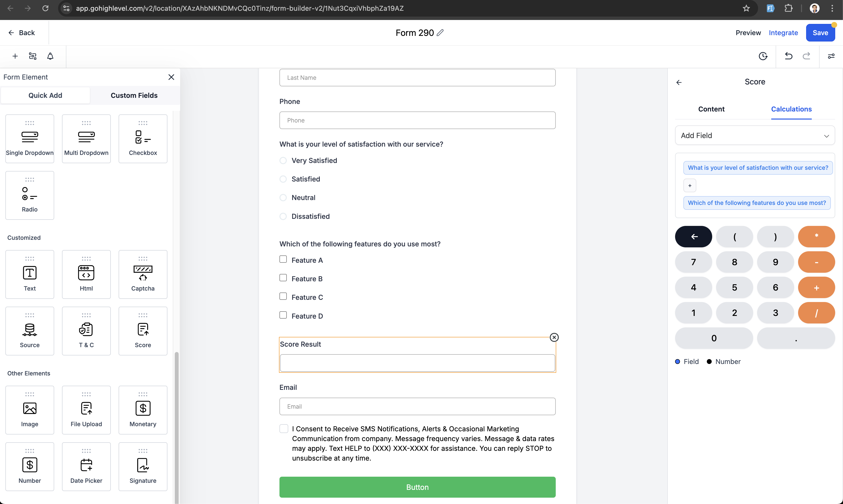Select the Very Satisfied radio option
The image size is (843, 504).
pyautogui.click(x=283, y=160)
